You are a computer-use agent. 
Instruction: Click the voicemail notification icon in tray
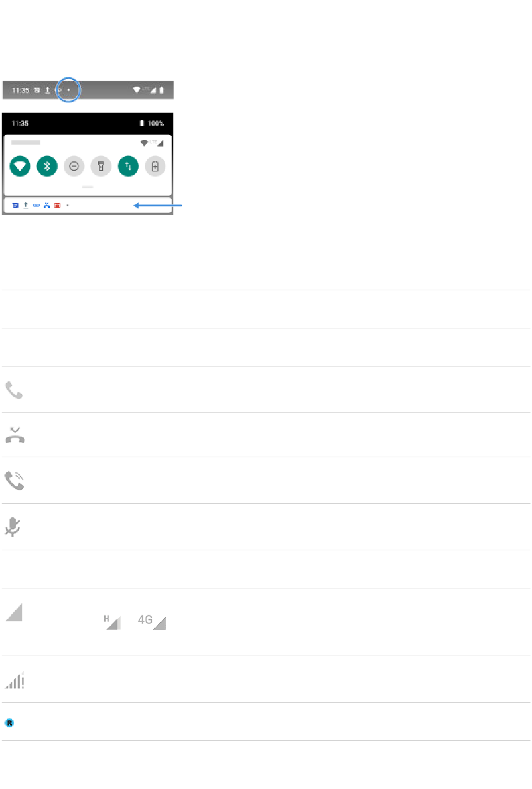[36, 206]
